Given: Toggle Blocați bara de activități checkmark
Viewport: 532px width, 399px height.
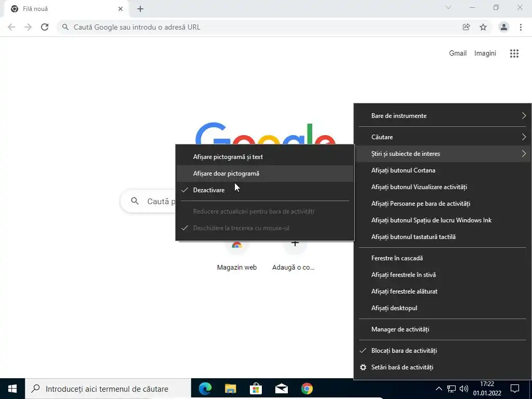Looking at the screenshot, I should [443, 351].
